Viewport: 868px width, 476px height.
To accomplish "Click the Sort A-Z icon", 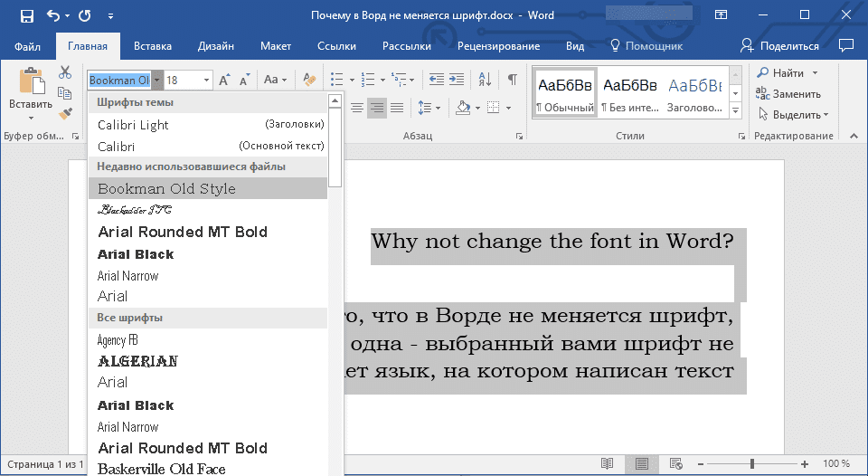I will coord(486,81).
